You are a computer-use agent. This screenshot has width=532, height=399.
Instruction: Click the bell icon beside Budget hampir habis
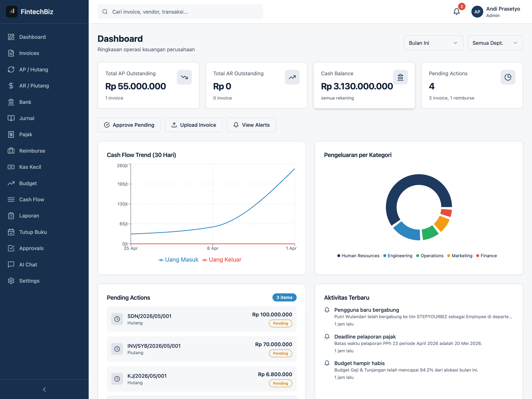tap(327, 363)
